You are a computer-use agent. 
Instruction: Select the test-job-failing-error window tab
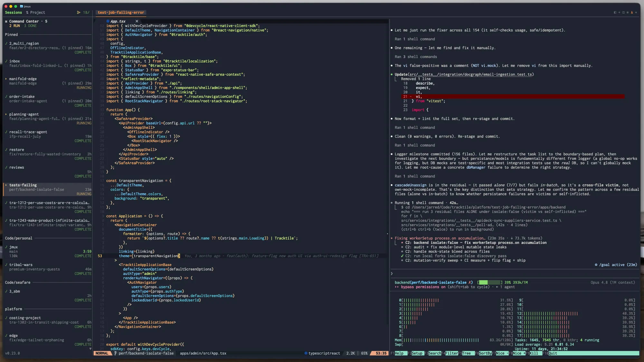pyautogui.click(x=121, y=13)
